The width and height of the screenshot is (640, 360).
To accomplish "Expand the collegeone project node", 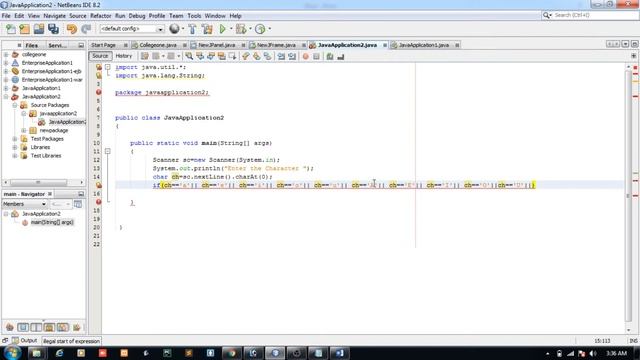I will click(6, 54).
